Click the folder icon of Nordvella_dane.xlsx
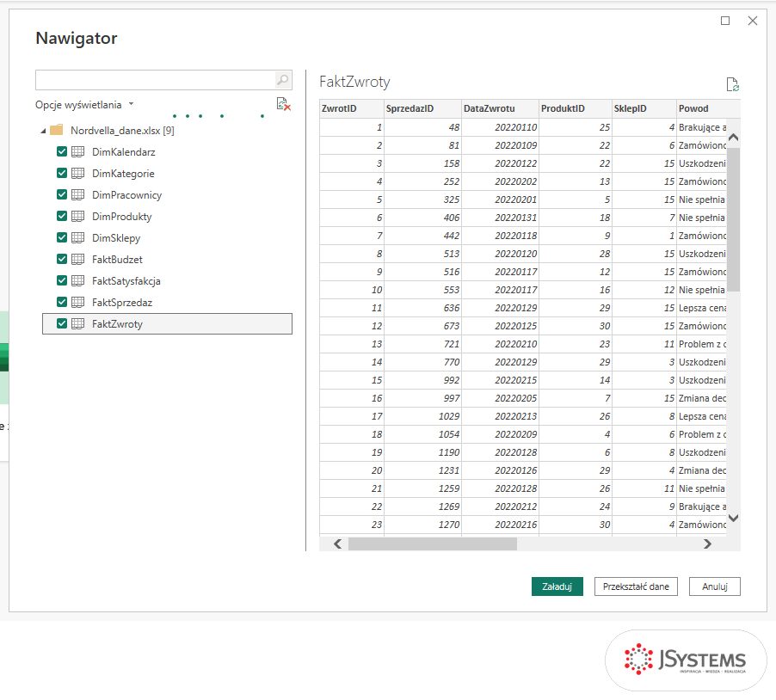The height and width of the screenshot is (700, 776). tap(57, 130)
